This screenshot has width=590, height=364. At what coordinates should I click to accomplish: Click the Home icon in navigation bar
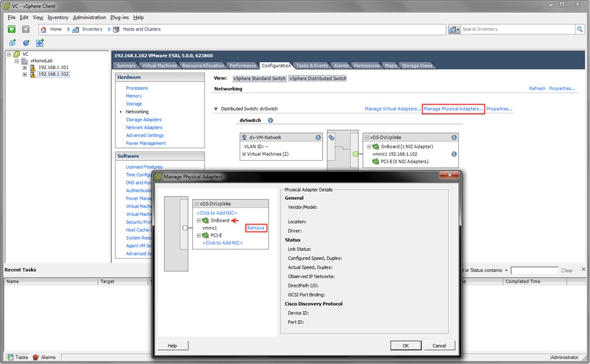coord(43,29)
